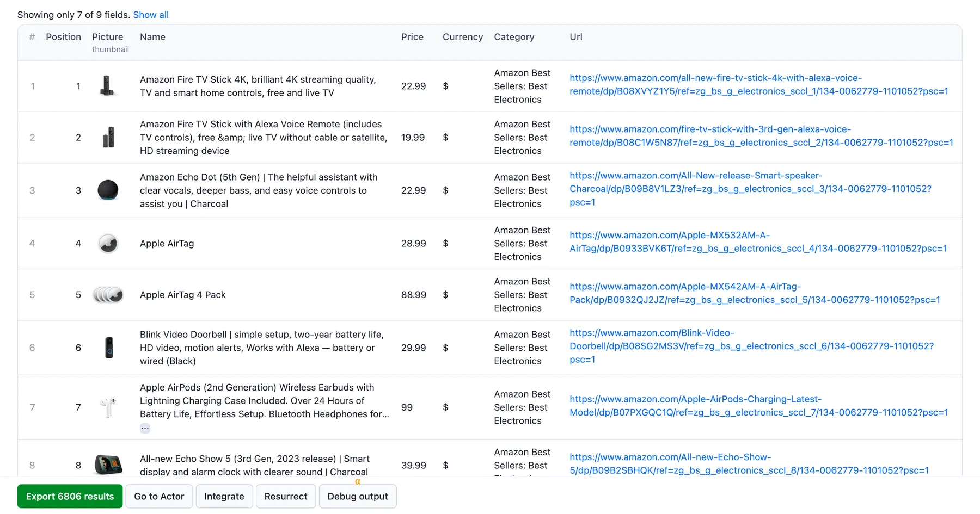The height and width of the screenshot is (514, 980).
Task: Click the Price column header
Action: [412, 37]
